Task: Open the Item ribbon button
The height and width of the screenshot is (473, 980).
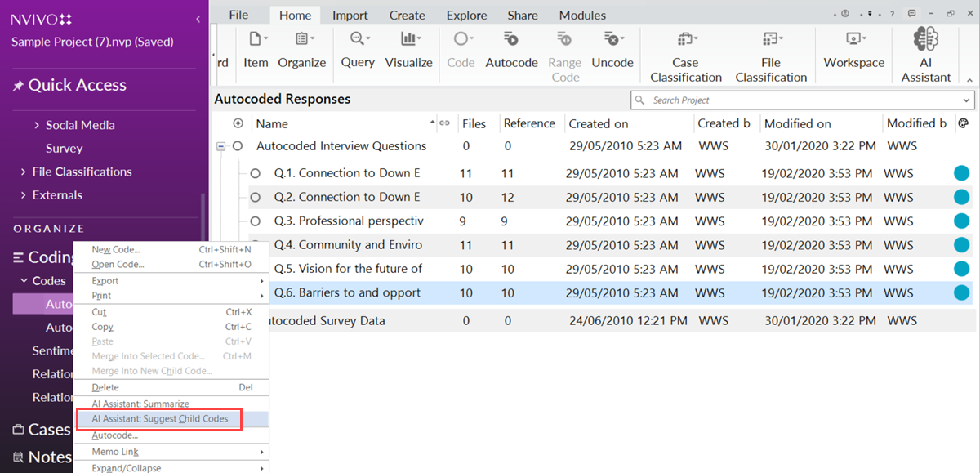Action: pyautogui.click(x=256, y=50)
